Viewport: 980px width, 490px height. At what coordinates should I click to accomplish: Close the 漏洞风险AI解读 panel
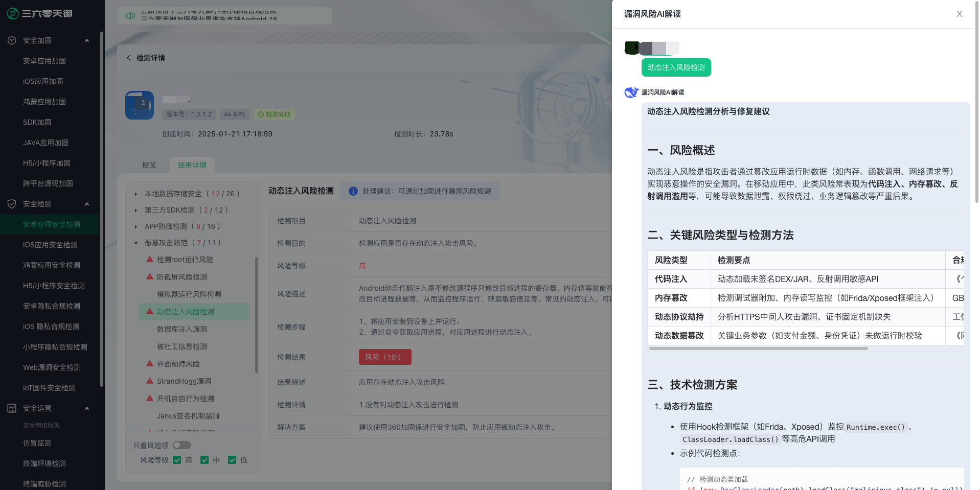coord(959,14)
